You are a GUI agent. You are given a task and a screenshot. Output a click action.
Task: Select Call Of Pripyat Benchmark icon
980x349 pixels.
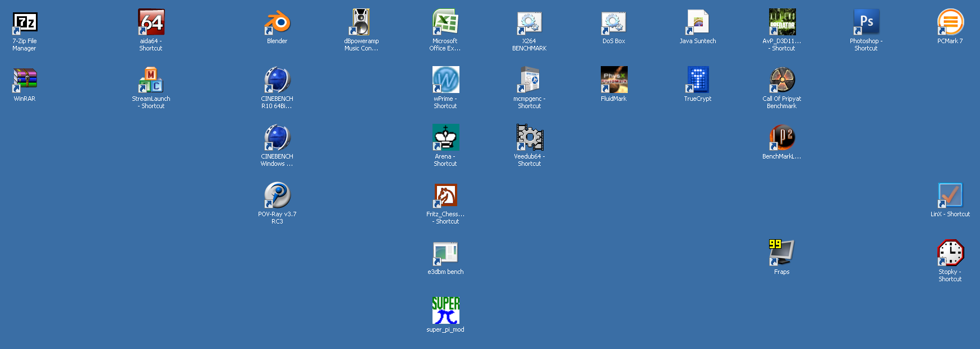tap(782, 80)
